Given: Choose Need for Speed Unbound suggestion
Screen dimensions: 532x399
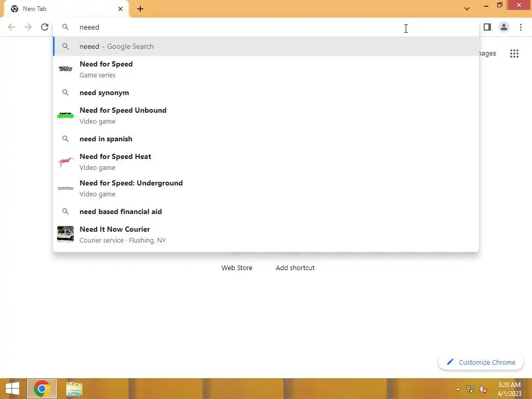Looking at the screenshot, I should tap(266, 115).
